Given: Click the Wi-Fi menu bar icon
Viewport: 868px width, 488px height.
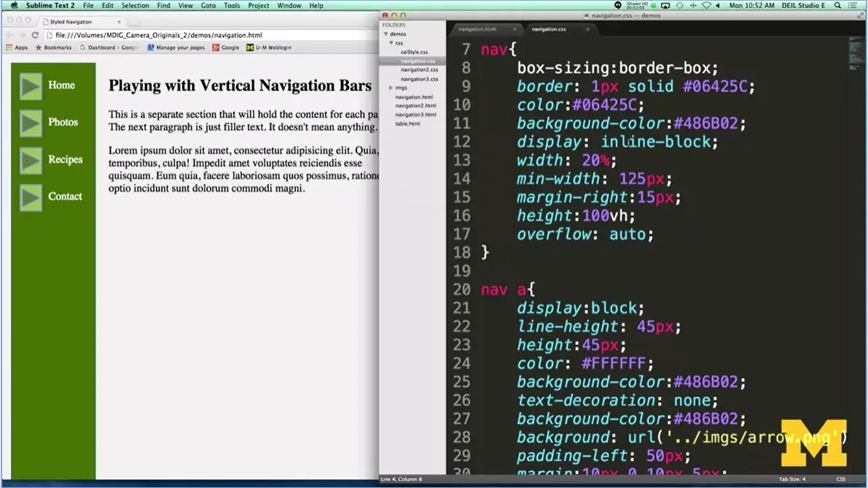Looking at the screenshot, I should (706, 5).
